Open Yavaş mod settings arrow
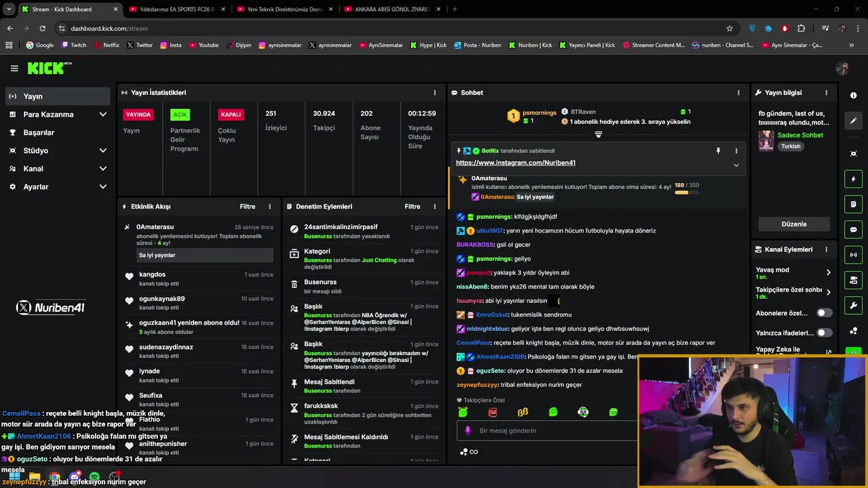Screen dimensions: 868x488 point(828,272)
